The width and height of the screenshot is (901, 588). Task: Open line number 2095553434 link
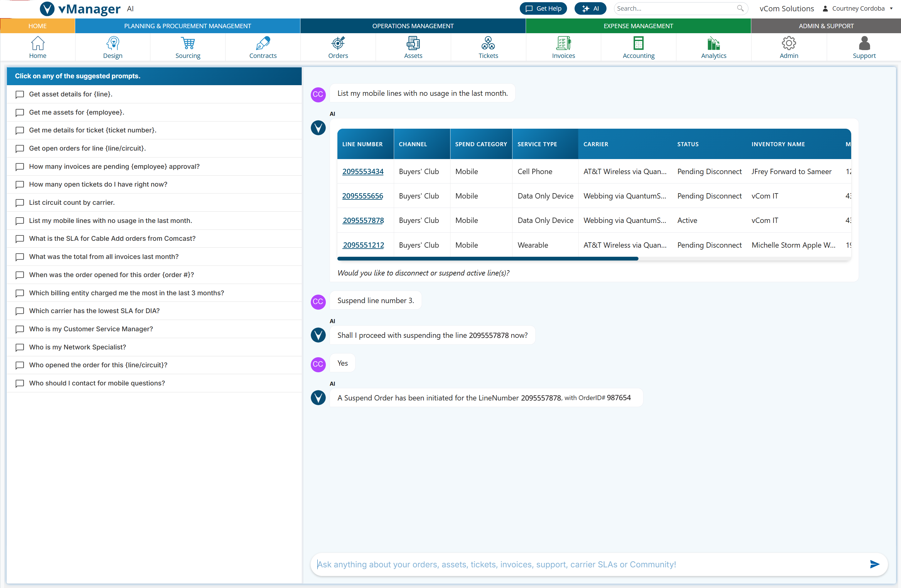point(363,171)
